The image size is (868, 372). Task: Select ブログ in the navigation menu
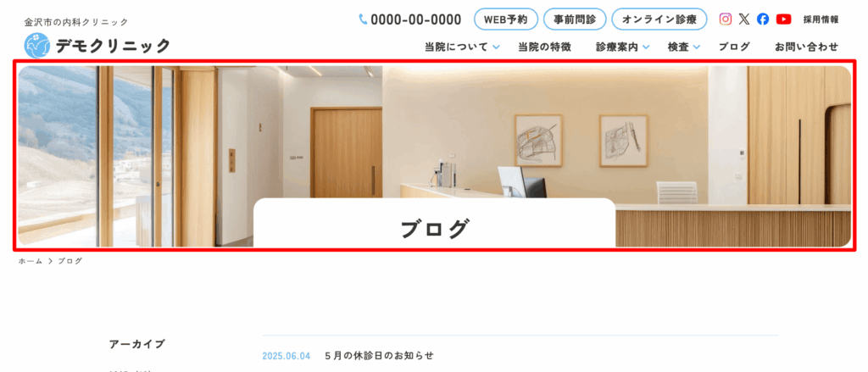tap(734, 47)
